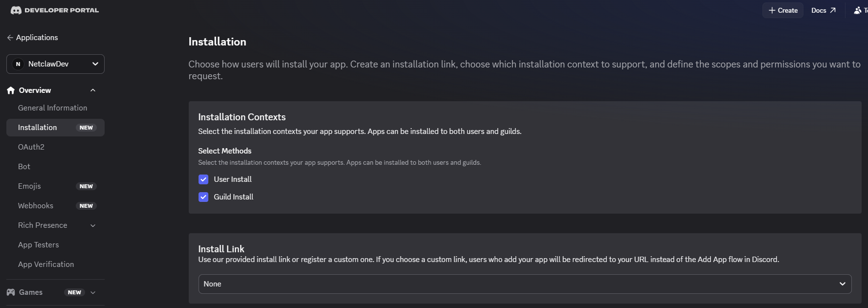The width and height of the screenshot is (868, 308).
Task: Click the NEW badge beside Emojis
Action: [x=86, y=186]
